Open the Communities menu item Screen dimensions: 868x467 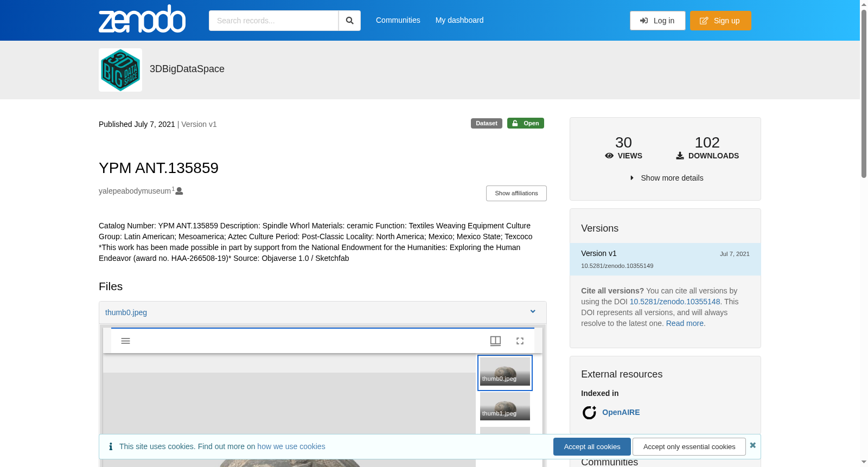point(398,20)
